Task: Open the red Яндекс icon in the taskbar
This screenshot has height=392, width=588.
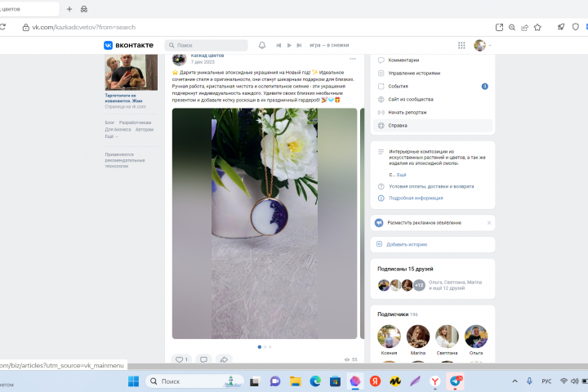Action: click(x=375, y=381)
